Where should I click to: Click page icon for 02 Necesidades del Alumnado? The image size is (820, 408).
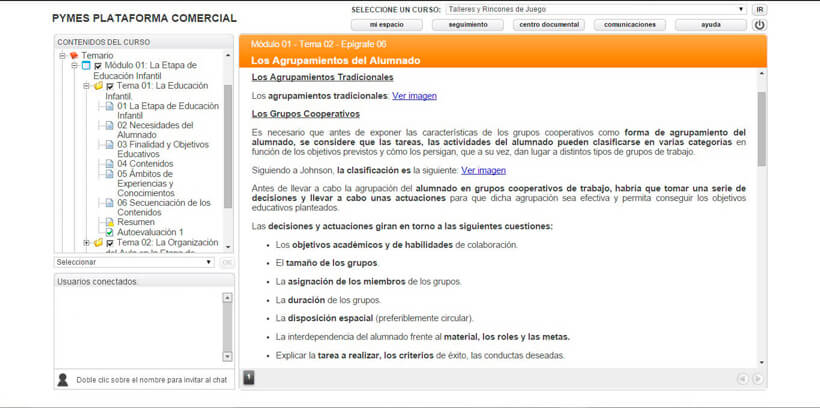coord(109,126)
